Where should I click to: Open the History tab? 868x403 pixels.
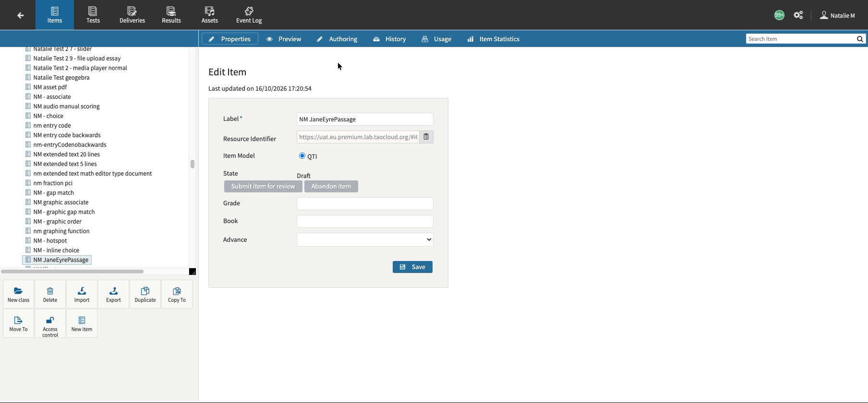[389, 39]
